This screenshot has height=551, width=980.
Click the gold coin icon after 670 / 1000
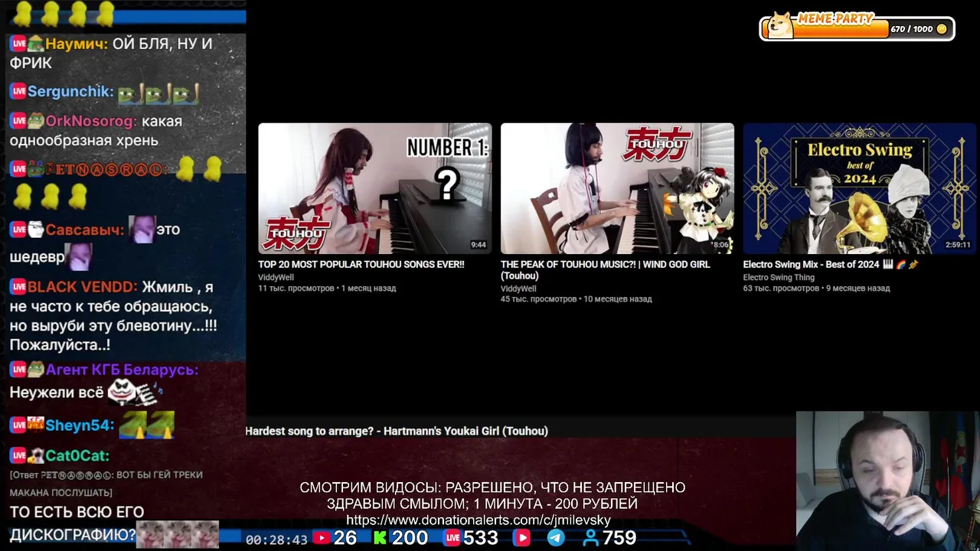click(x=942, y=29)
